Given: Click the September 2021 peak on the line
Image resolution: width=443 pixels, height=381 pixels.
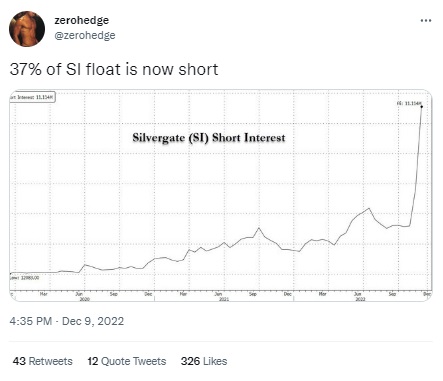Looking at the screenshot, I should click(x=259, y=228).
